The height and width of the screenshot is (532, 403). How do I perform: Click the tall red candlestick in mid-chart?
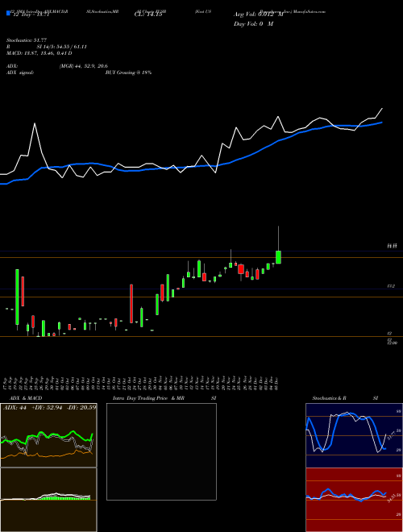(131, 304)
